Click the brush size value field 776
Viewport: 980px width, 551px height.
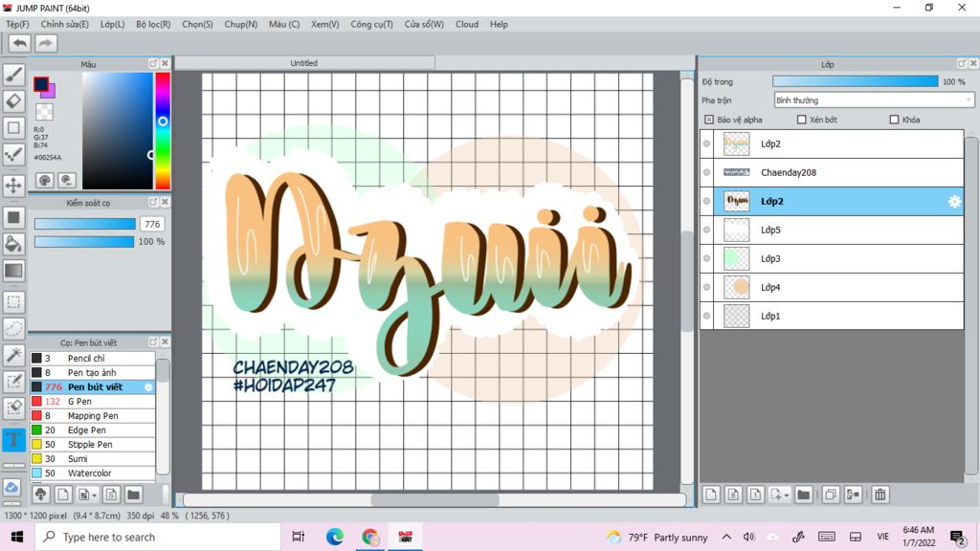(152, 224)
